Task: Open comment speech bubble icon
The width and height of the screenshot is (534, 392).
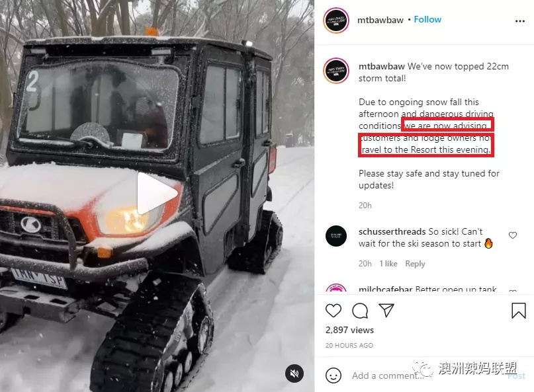Action: (359, 310)
